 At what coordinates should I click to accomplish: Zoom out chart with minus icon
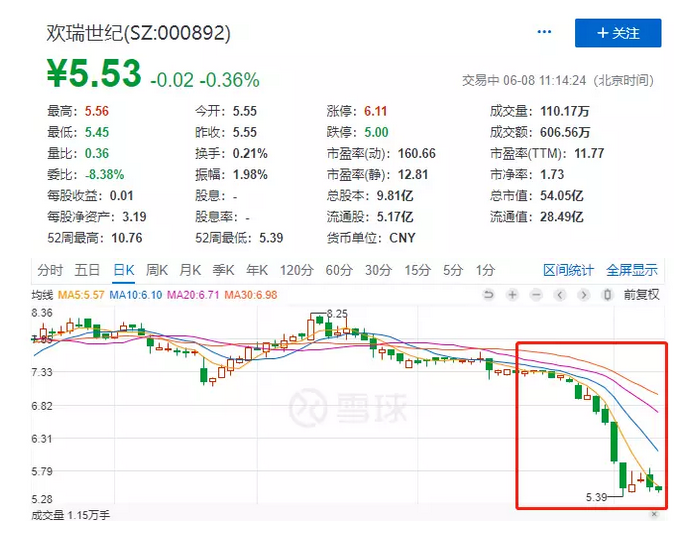(x=536, y=295)
